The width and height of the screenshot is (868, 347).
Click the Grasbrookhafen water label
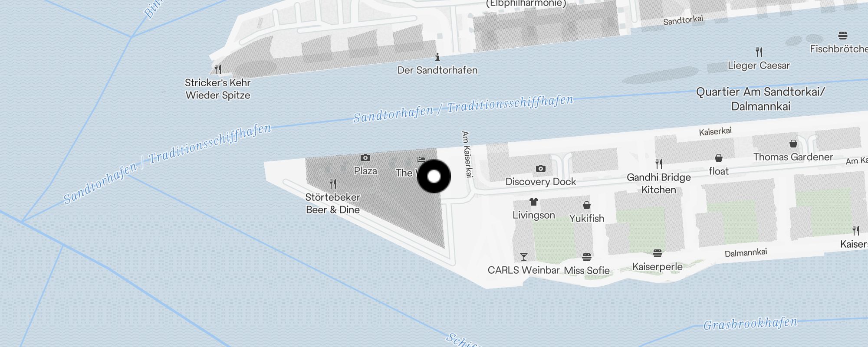[x=750, y=324]
